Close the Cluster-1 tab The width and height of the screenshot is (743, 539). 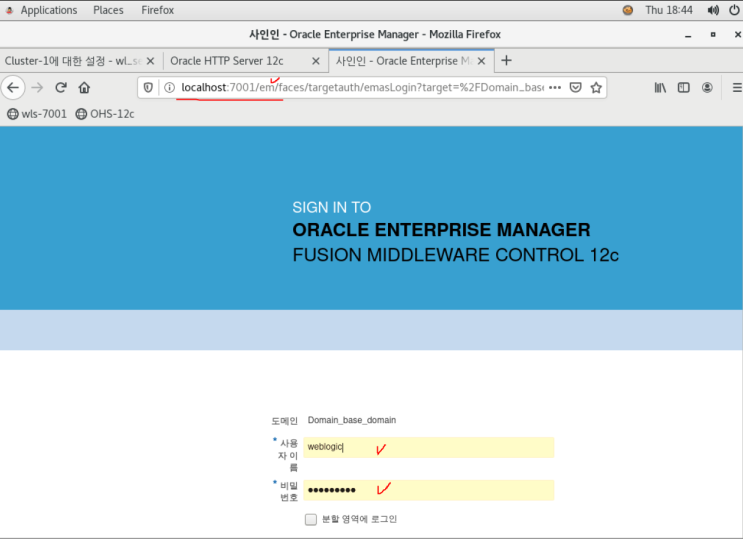pos(150,61)
